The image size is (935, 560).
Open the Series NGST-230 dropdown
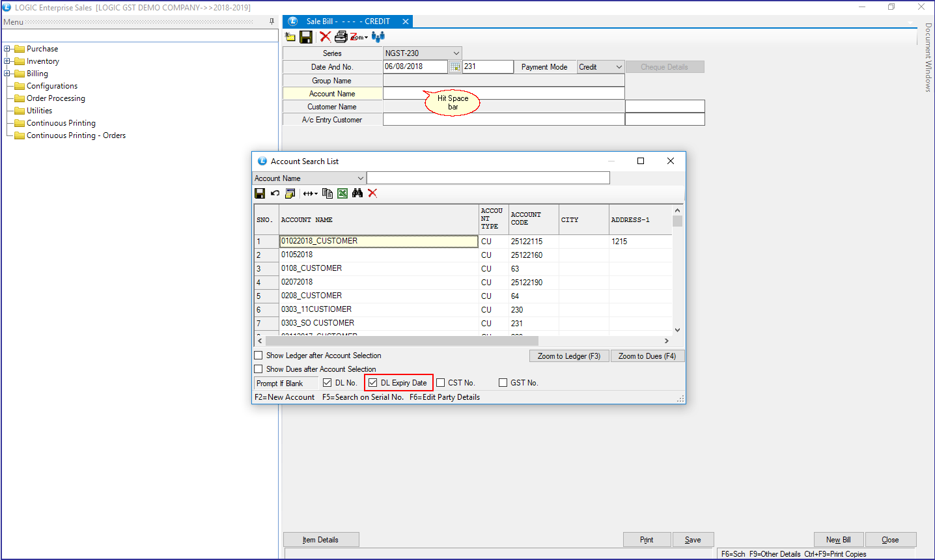(x=456, y=53)
